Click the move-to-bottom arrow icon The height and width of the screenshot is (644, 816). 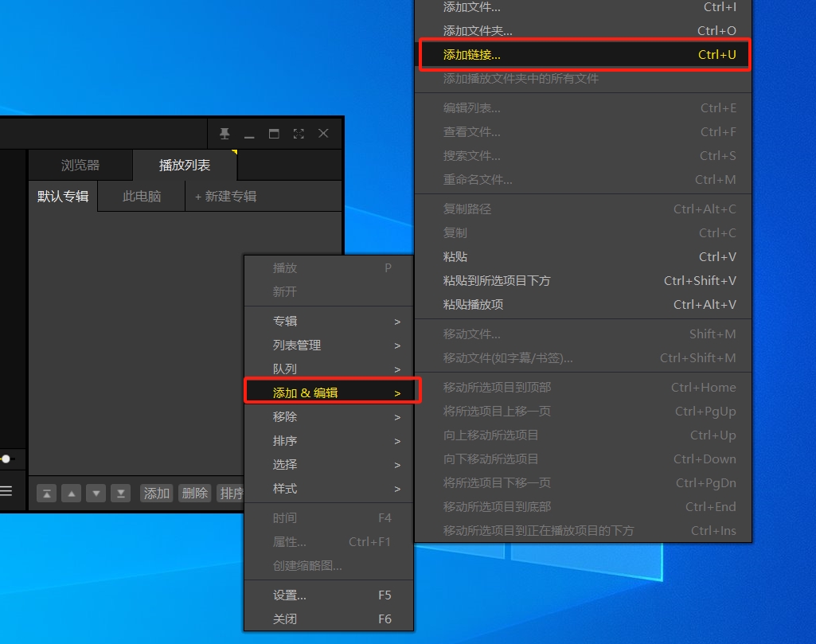click(x=120, y=493)
